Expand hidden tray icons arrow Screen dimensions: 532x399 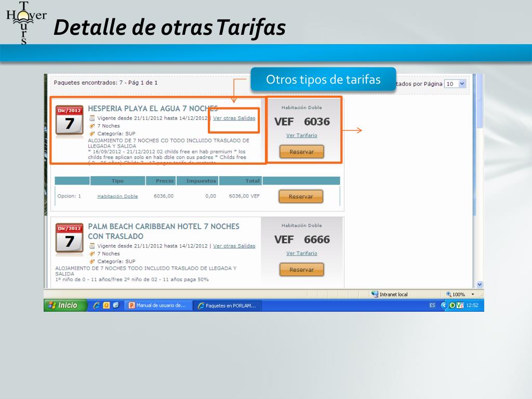click(443, 305)
